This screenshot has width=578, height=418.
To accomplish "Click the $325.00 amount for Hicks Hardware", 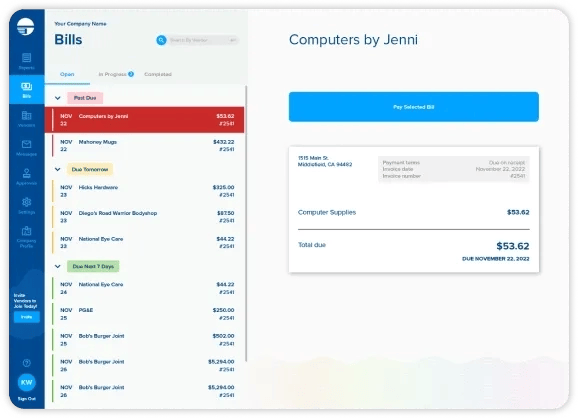I will [223, 187].
